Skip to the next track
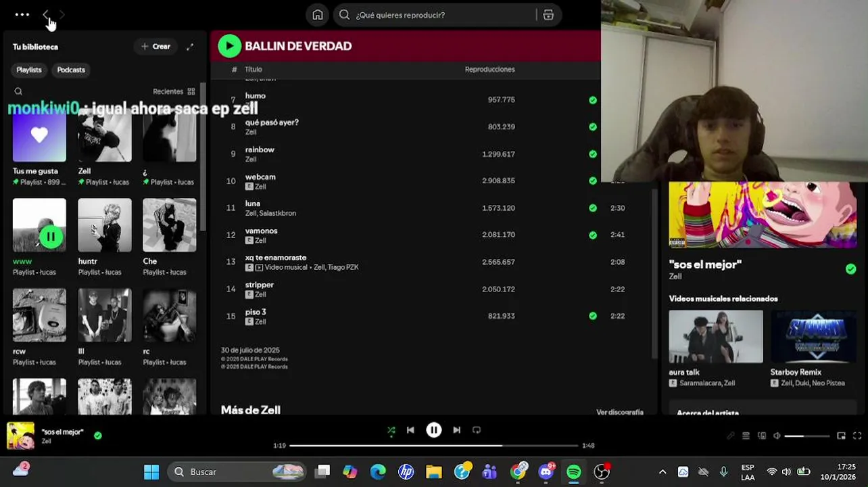The width and height of the screenshot is (868, 487). 457,430
